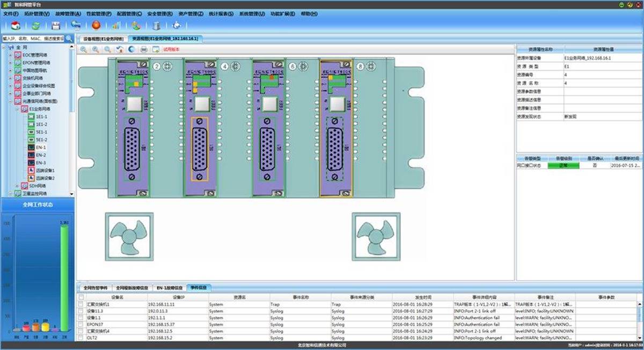Screen dimensions: 644x350
Task: Open the bar chart statistics icon
Action: [x=116, y=25]
